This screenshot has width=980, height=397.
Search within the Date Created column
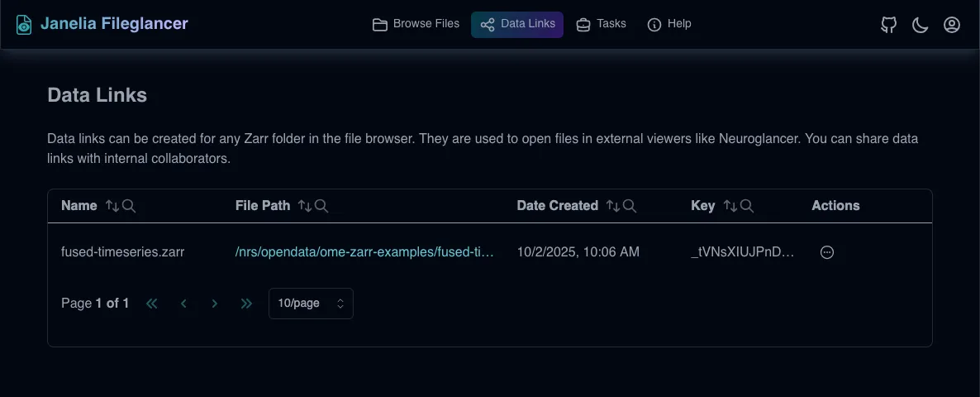(630, 206)
